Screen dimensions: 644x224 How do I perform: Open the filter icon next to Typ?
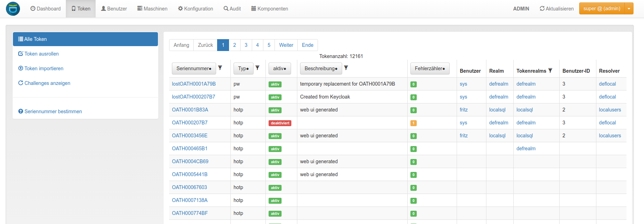pos(257,68)
